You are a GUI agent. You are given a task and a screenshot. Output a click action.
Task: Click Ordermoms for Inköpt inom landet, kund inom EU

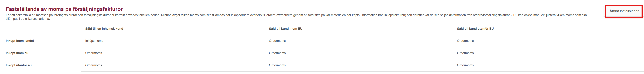click(277, 41)
